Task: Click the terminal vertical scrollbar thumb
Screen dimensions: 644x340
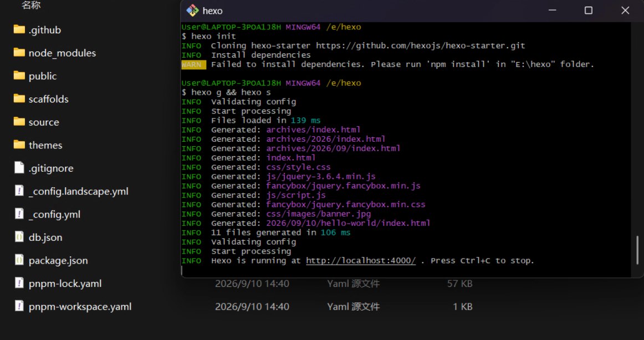Action: coord(637,250)
